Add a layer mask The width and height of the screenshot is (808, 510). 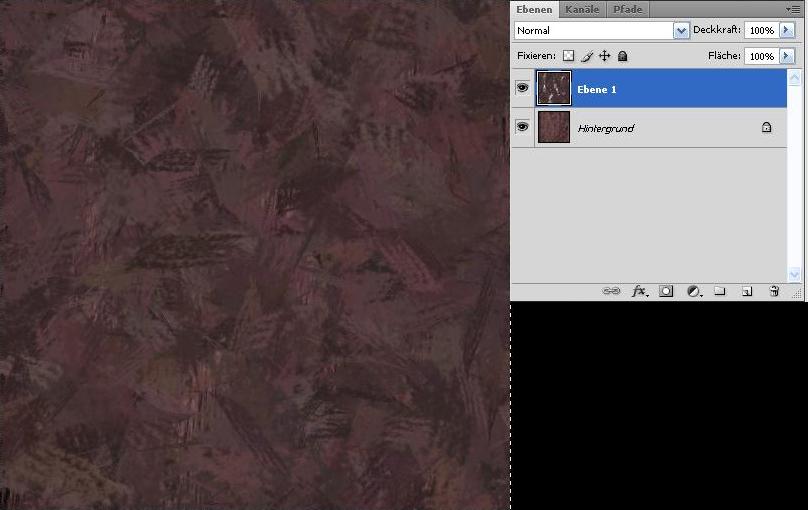click(666, 291)
